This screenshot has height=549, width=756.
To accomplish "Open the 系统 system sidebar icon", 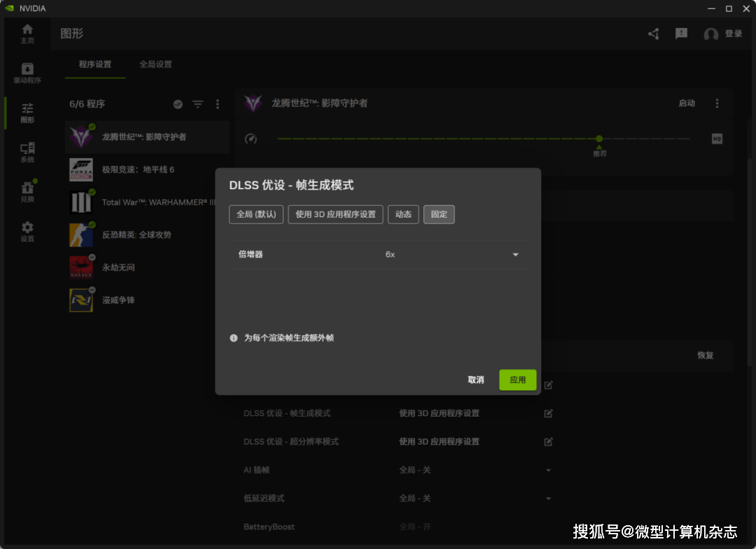I will point(27,153).
